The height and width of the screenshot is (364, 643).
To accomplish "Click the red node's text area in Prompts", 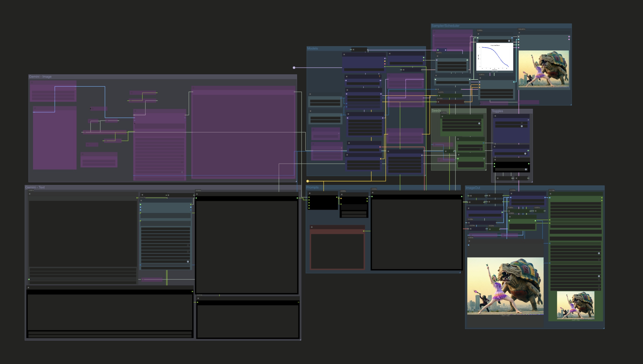I will coord(337,252).
